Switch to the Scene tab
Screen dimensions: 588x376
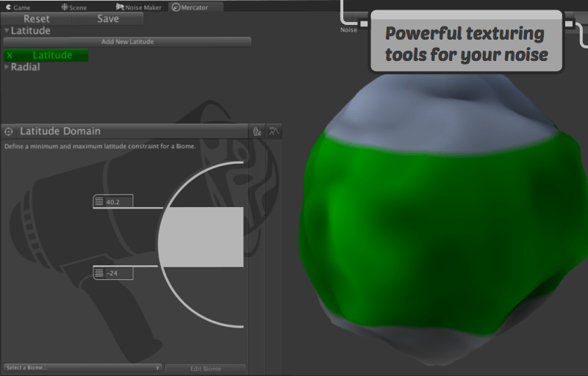(73, 7)
